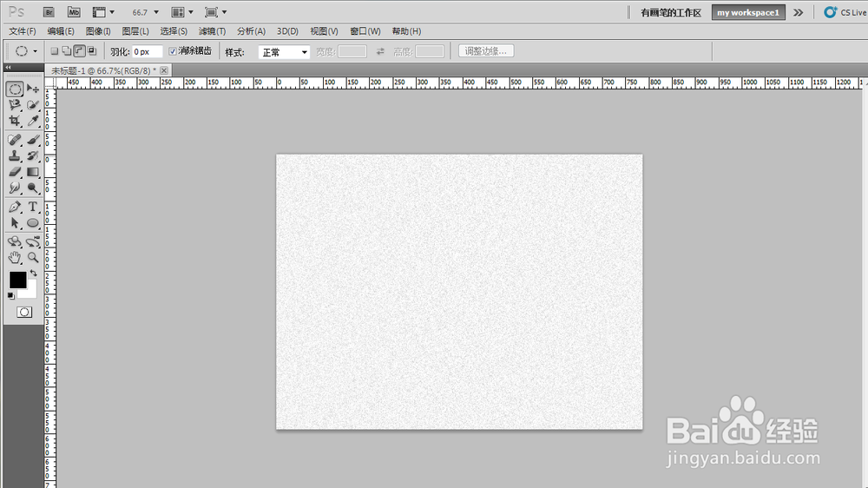Select the Hand tool
The height and width of the screenshot is (488, 868).
15,258
